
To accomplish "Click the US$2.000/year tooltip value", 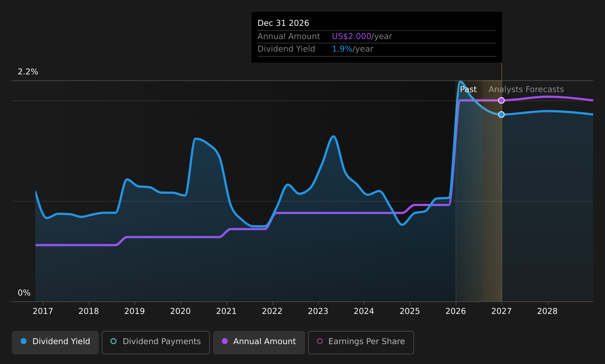I will pos(362,36).
